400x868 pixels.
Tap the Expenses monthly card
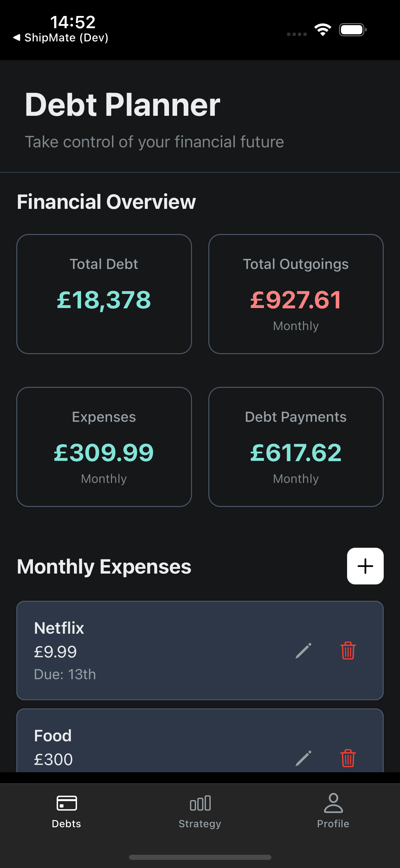[x=104, y=447]
